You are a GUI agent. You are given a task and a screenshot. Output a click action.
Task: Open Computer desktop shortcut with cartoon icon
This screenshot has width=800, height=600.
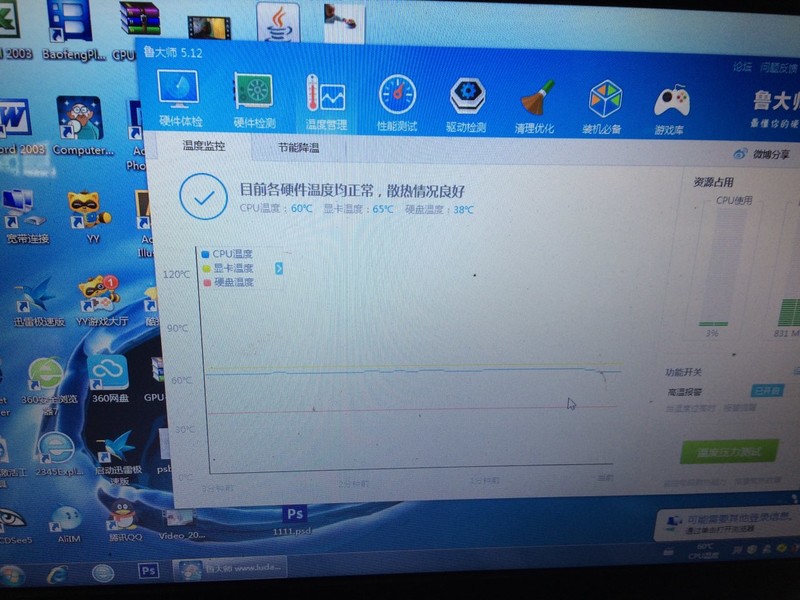pos(82,128)
